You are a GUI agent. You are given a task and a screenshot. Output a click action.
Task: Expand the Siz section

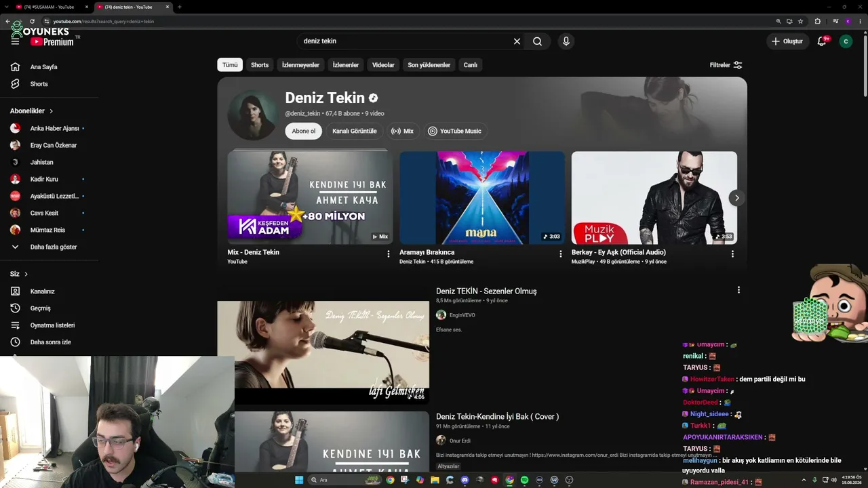[19, 274]
